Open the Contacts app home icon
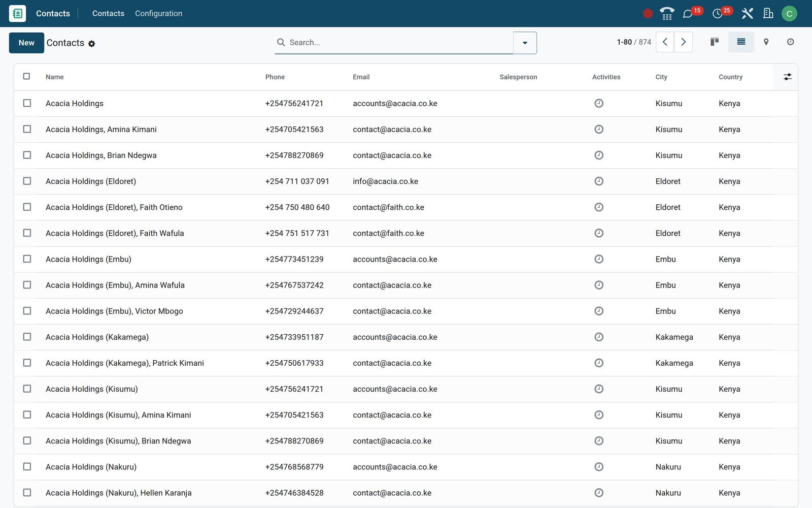 coord(17,13)
